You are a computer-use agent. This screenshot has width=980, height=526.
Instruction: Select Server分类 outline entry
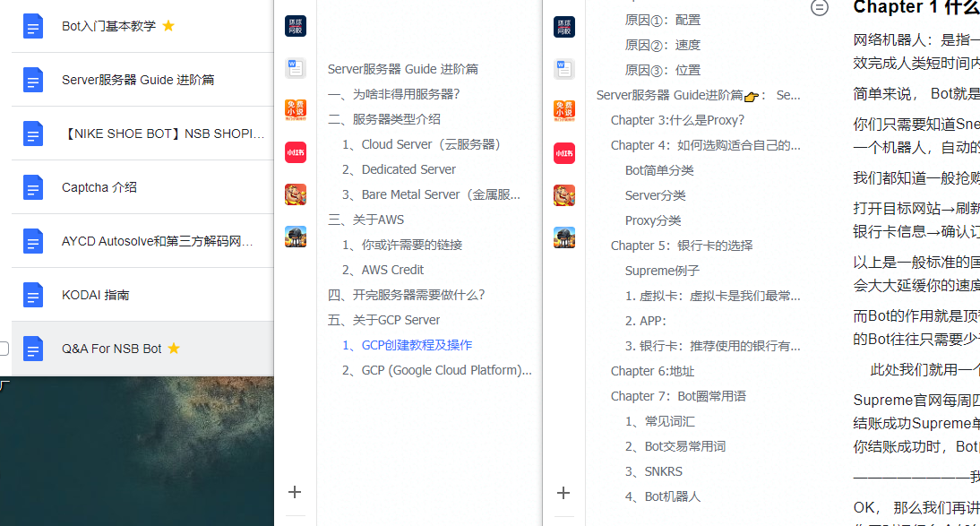(655, 195)
